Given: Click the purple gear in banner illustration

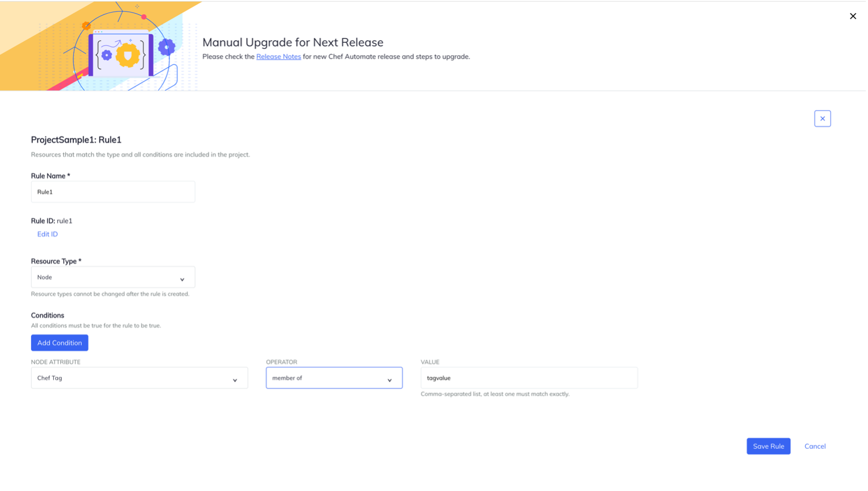Looking at the screenshot, I should click(167, 47).
